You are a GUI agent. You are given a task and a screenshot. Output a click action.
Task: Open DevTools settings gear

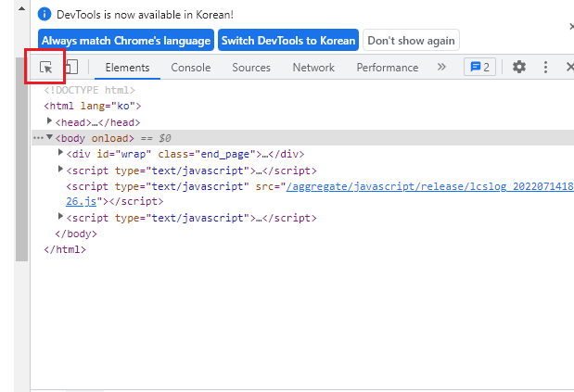pyautogui.click(x=518, y=67)
